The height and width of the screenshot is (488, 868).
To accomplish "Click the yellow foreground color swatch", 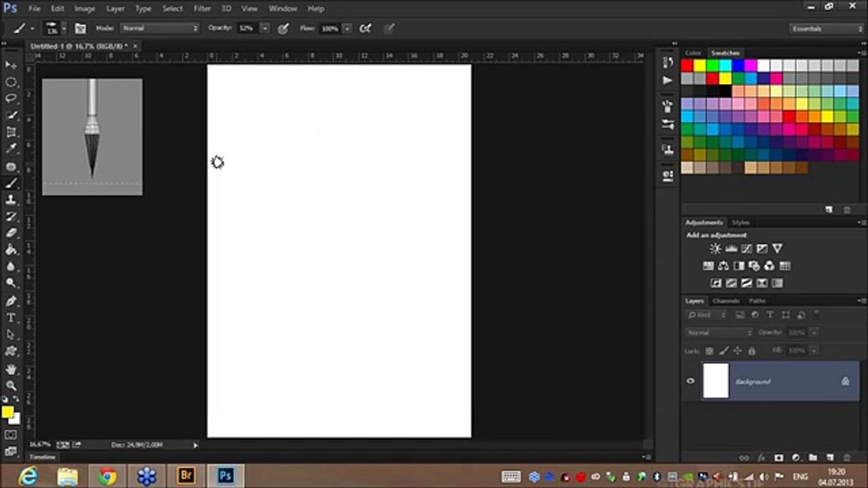I will click(x=7, y=412).
